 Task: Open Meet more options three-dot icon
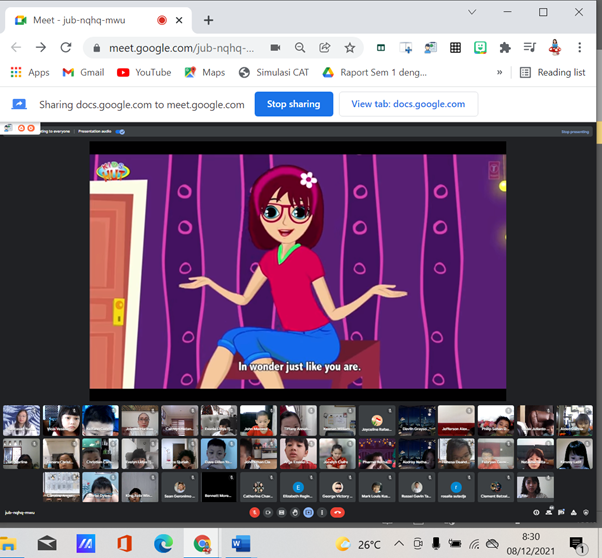[323, 512]
